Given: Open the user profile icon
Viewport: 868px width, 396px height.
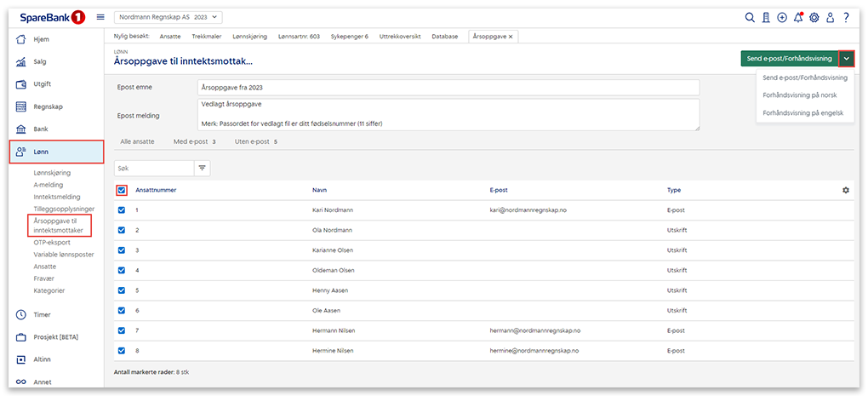Looking at the screenshot, I should [831, 17].
